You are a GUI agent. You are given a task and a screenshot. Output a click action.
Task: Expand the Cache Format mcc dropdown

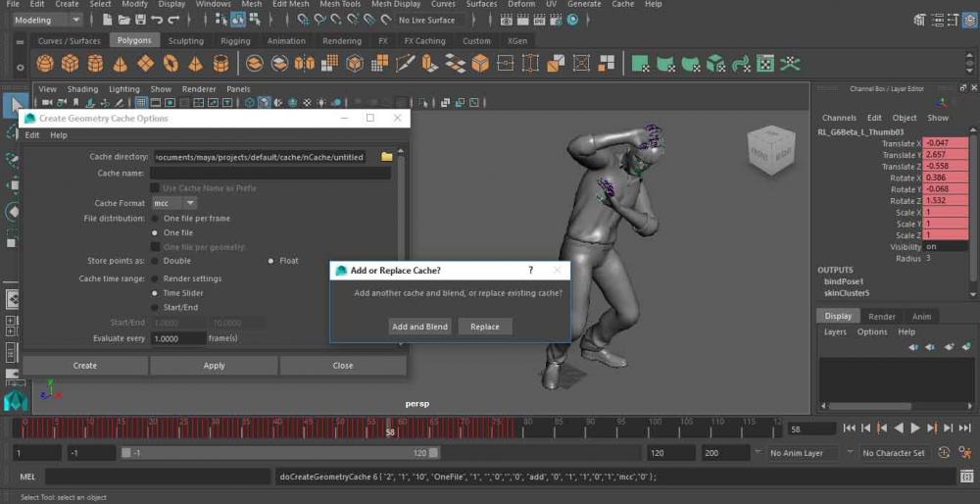[x=174, y=203]
